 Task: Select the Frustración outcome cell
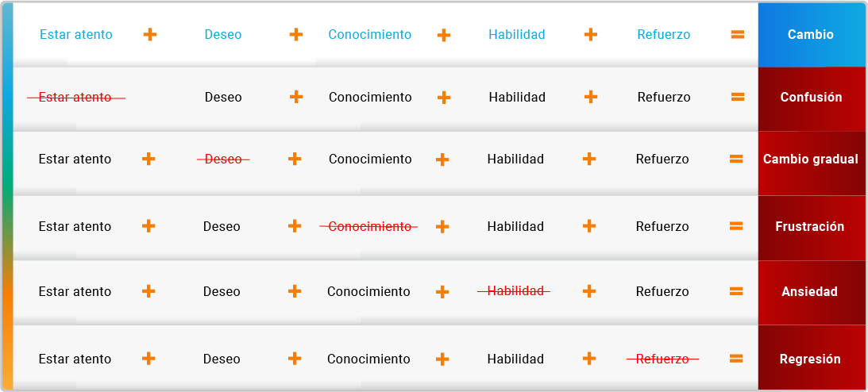click(811, 228)
